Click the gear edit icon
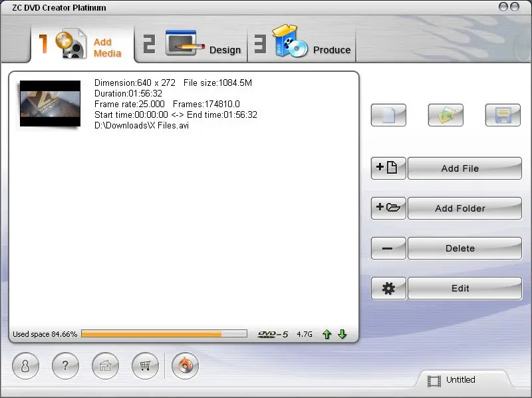532x398 pixels. [388, 288]
